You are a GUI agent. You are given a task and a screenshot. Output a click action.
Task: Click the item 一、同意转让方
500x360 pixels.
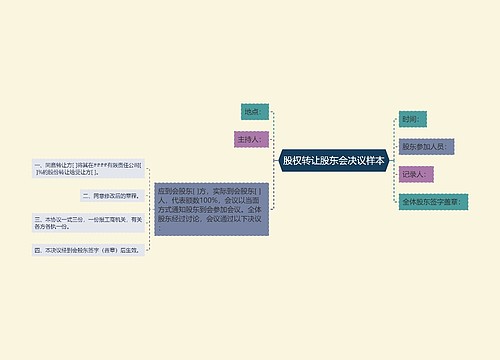pos(88,168)
